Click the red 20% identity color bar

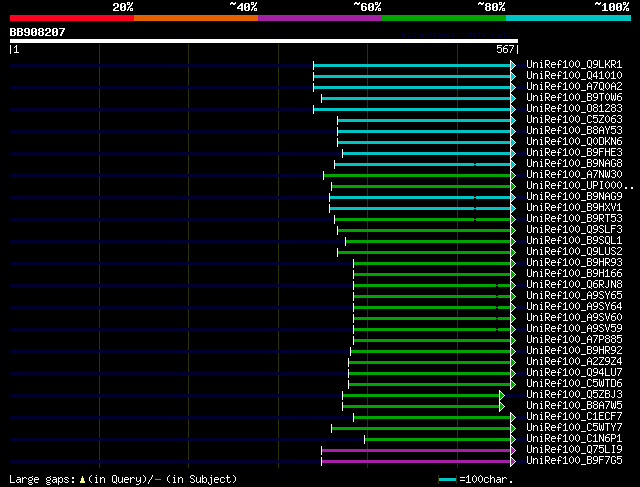(x=72, y=18)
